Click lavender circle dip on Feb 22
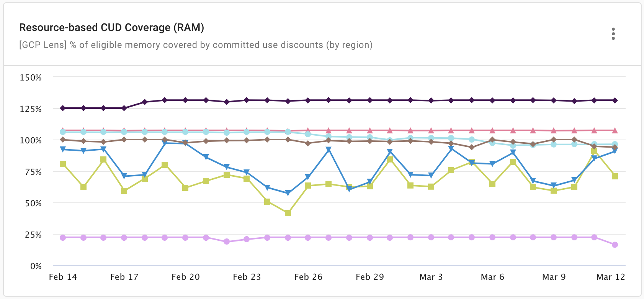This screenshot has height=299, width=644. click(226, 242)
